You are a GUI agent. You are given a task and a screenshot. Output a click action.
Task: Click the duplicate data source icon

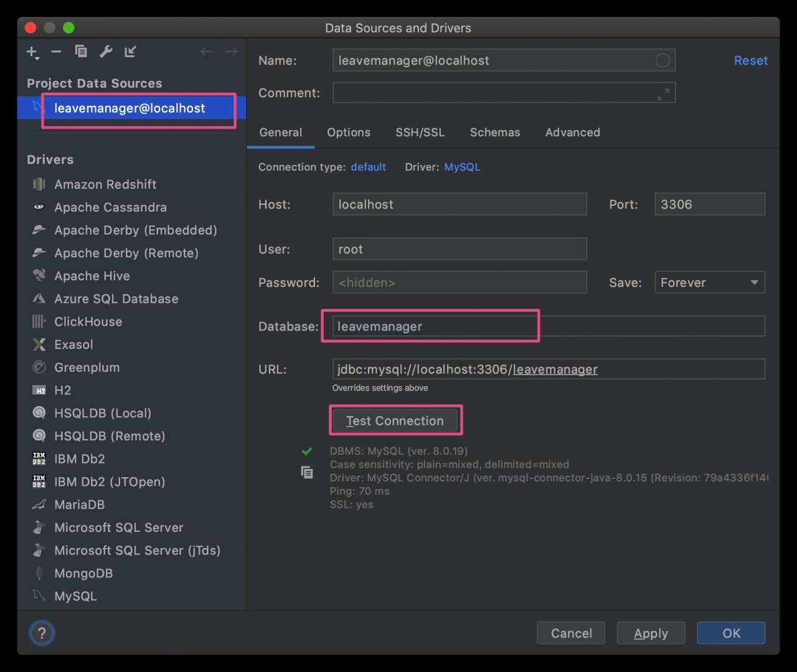[81, 52]
